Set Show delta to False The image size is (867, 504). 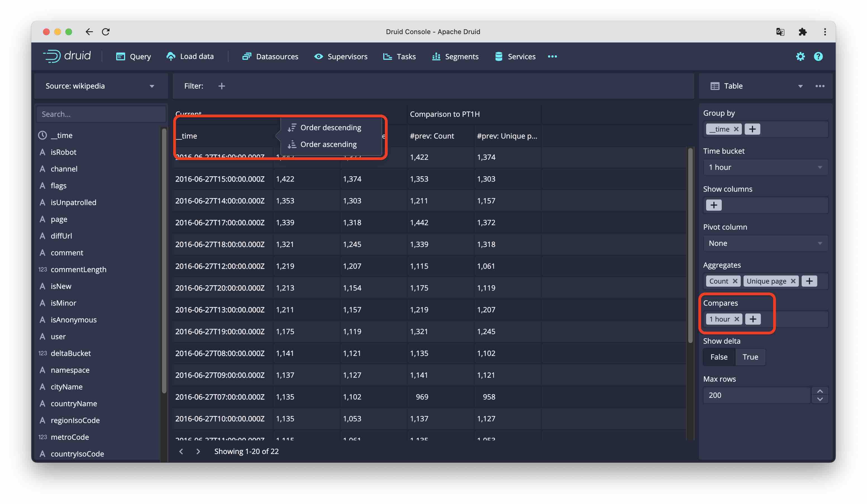pyautogui.click(x=719, y=357)
